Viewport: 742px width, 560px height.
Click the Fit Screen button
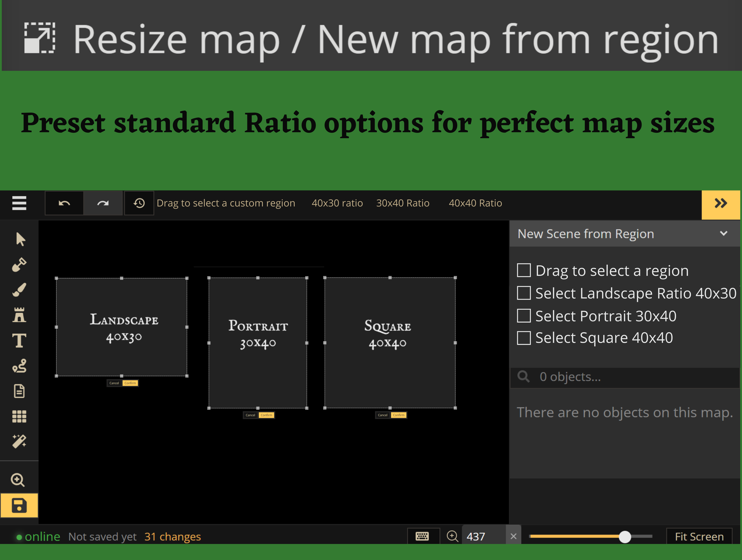coord(699,536)
